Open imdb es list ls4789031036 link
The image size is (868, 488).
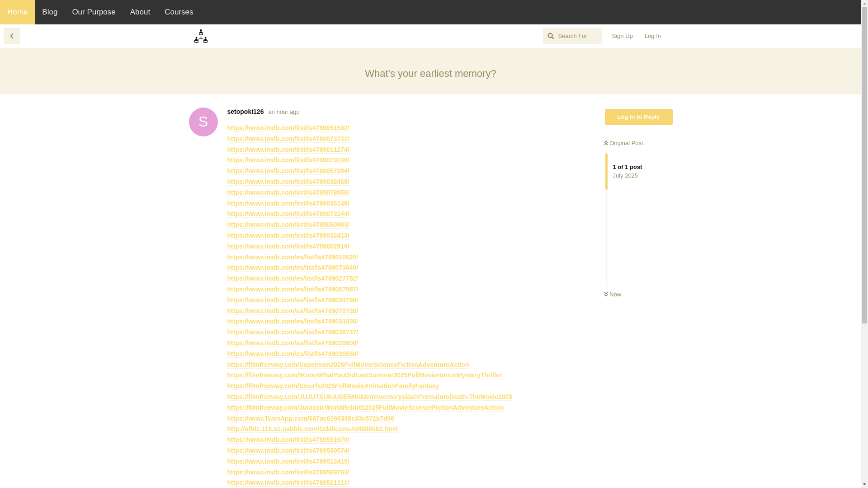[292, 322]
